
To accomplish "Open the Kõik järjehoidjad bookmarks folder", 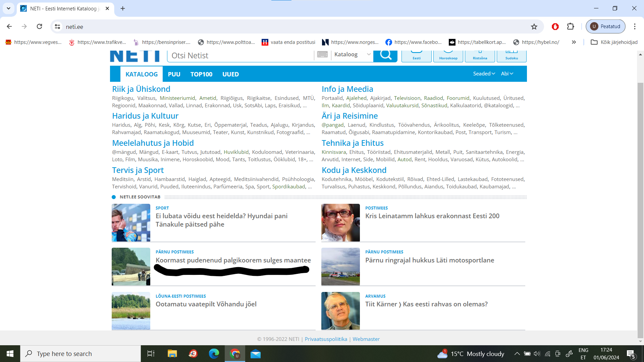I will pyautogui.click(x=614, y=42).
